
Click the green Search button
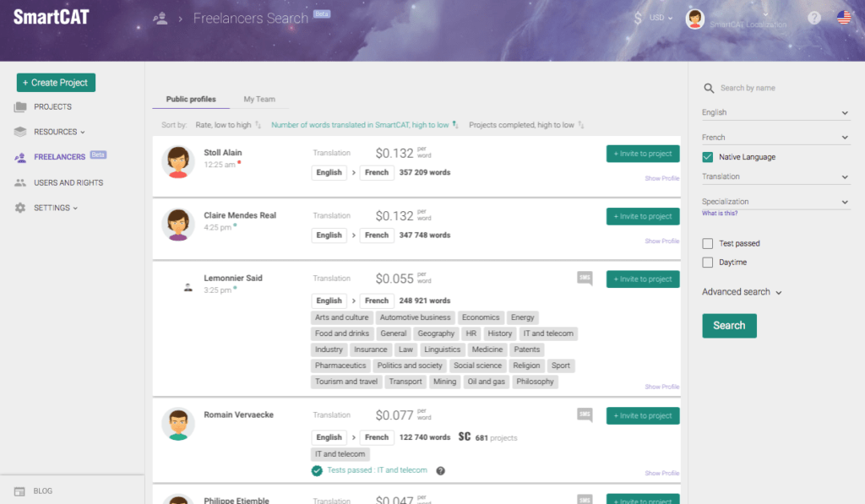pyautogui.click(x=729, y=325)
